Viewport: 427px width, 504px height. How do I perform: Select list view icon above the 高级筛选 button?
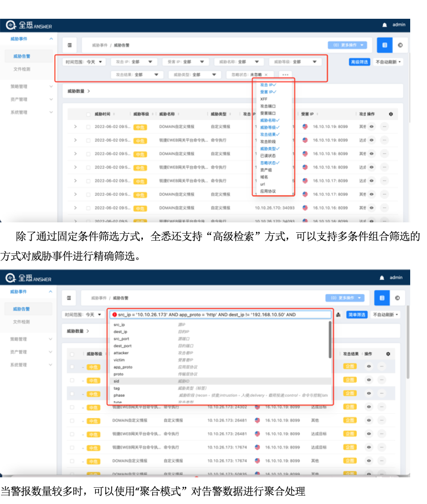coord(384,45)
